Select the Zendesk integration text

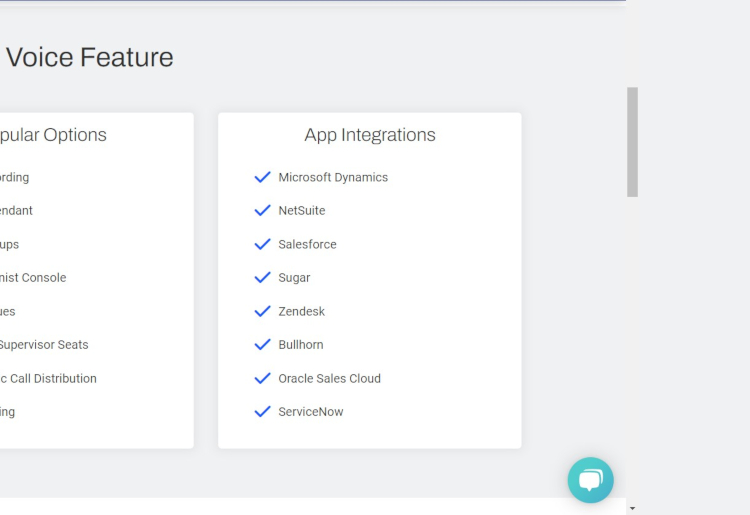click(x=301, y=311)
